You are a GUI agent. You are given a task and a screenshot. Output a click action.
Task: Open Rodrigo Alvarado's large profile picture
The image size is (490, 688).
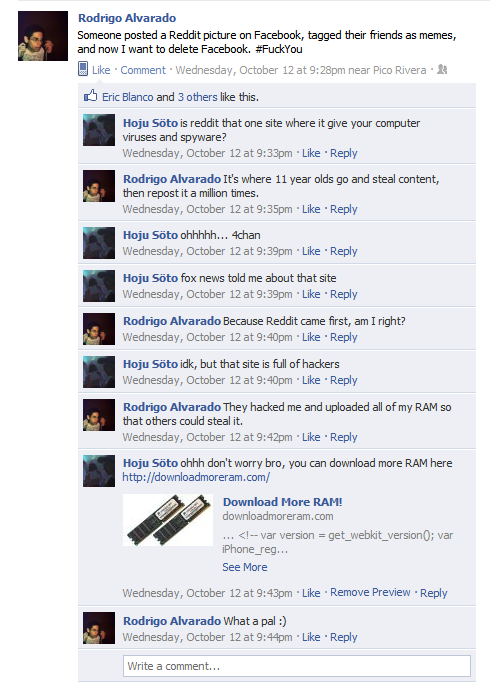(x=43, y=36)
